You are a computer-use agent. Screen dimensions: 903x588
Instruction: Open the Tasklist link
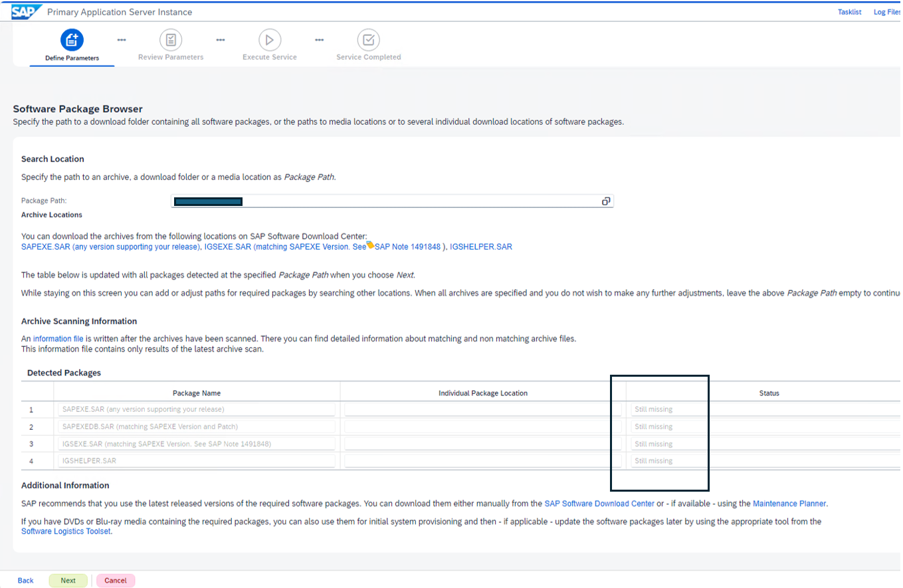[x=850, y=12]
